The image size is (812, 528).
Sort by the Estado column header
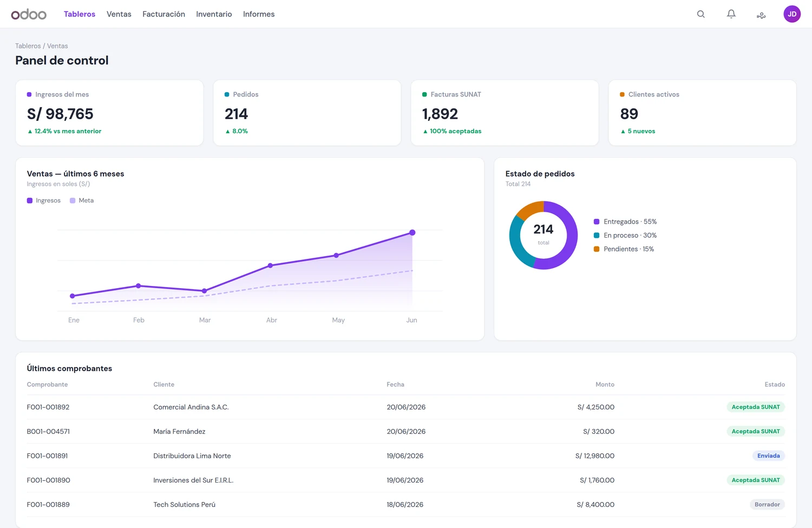pos(775,384)
